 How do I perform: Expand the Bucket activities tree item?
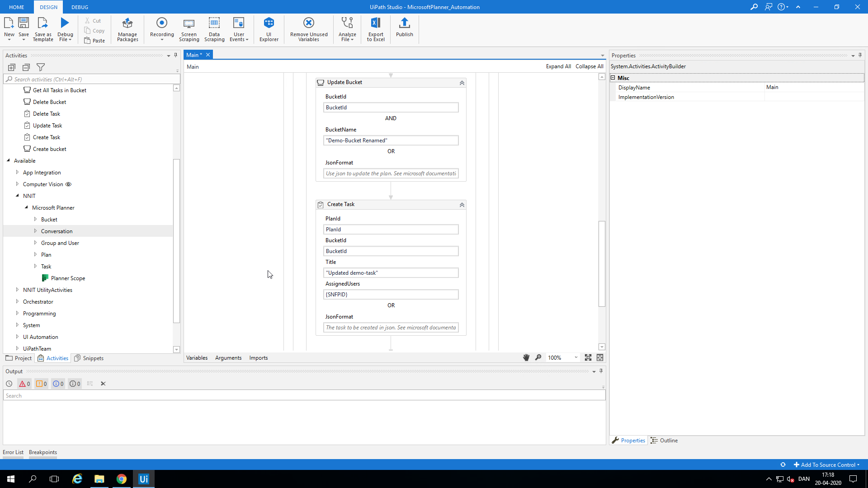tap(34, 219)
